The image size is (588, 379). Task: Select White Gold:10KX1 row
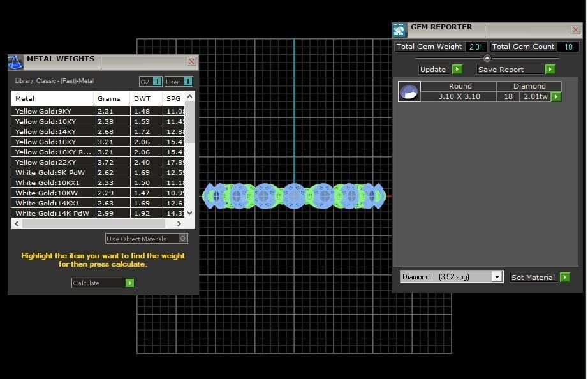click(98, 182)
